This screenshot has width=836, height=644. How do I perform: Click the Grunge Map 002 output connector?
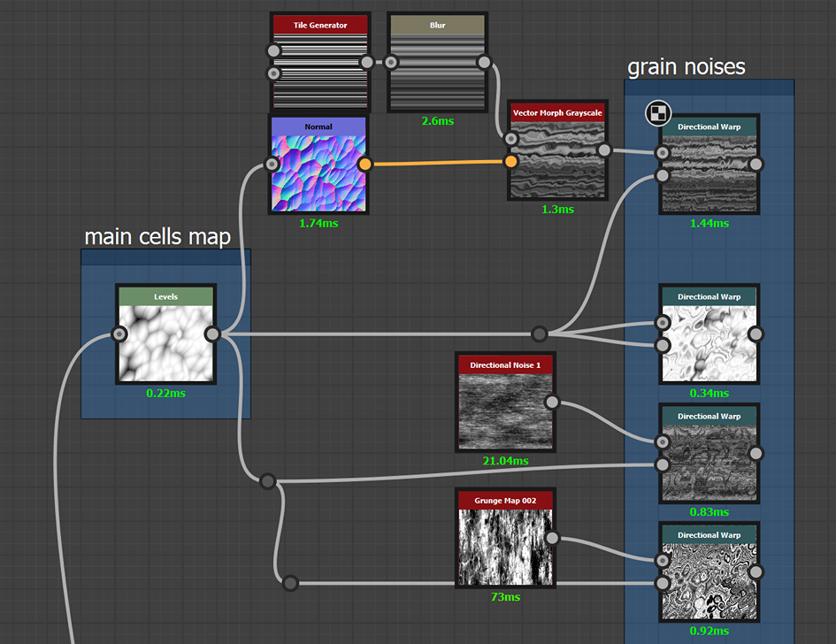[552, 538]
